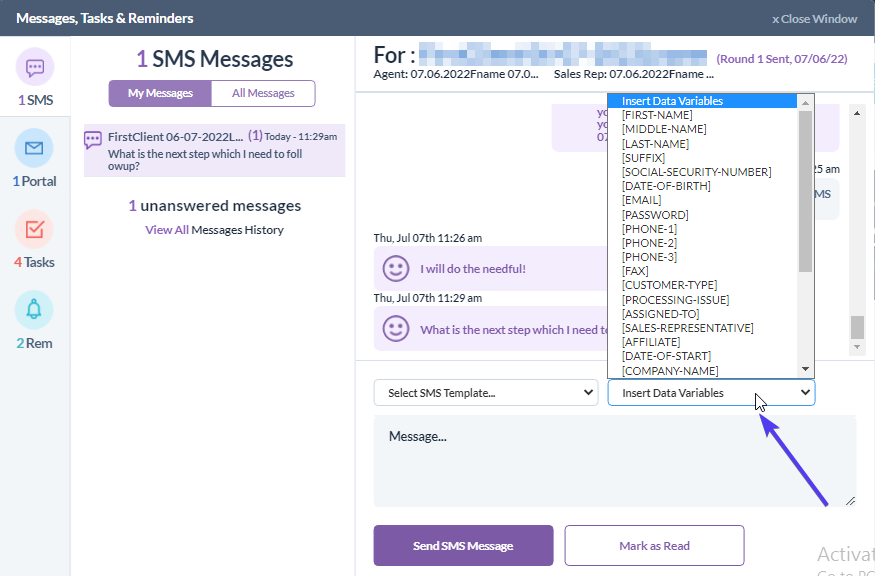Collapse the Insert Data Variables dropdown

[x=711, y=393]
